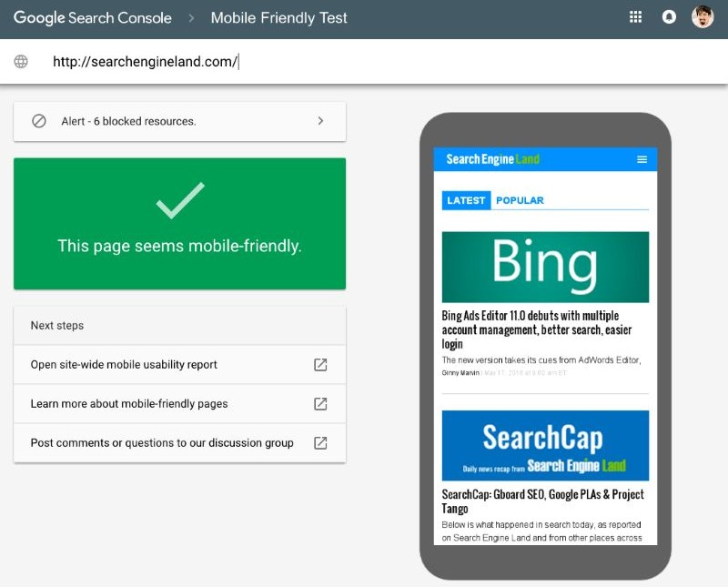Click the Google Search Console title
This screenshot has width=728, height=587.
93,17
